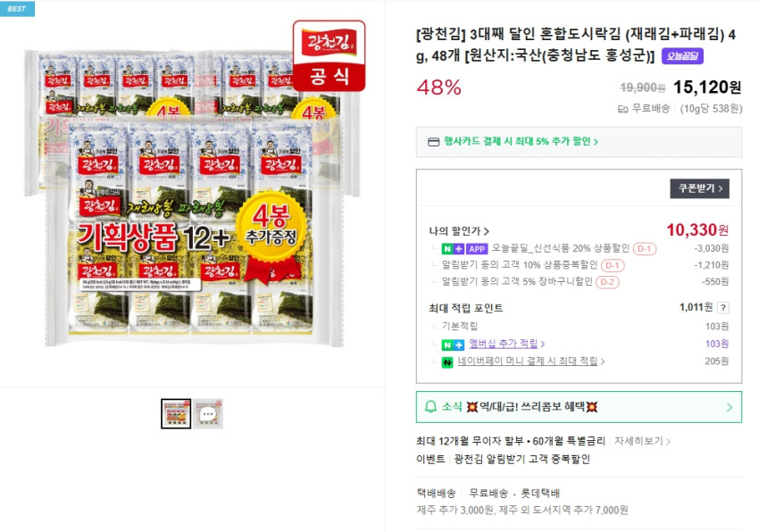Click 광천김 알림받기 고객 중복할인 event text
This screenshot has width=759, height=532.
pos(521,459)
